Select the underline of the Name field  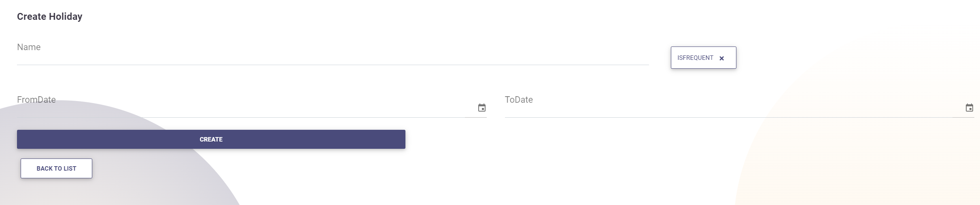click(x=332, y=65)
